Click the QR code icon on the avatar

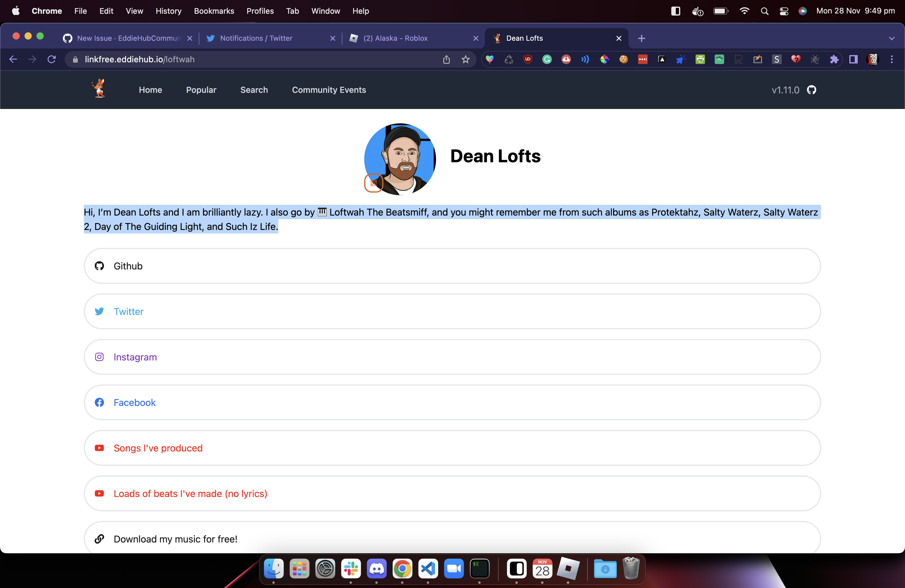pyautogui.click(x=373, y=183)
